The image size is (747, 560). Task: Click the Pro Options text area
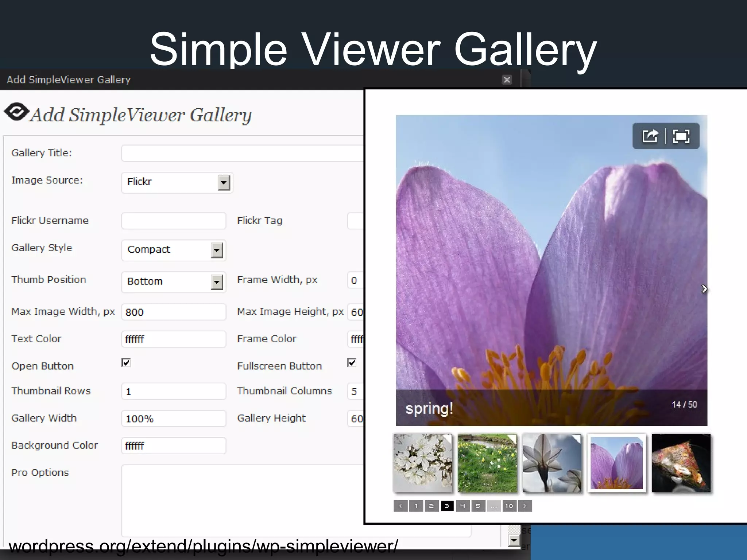pos(243,500)
